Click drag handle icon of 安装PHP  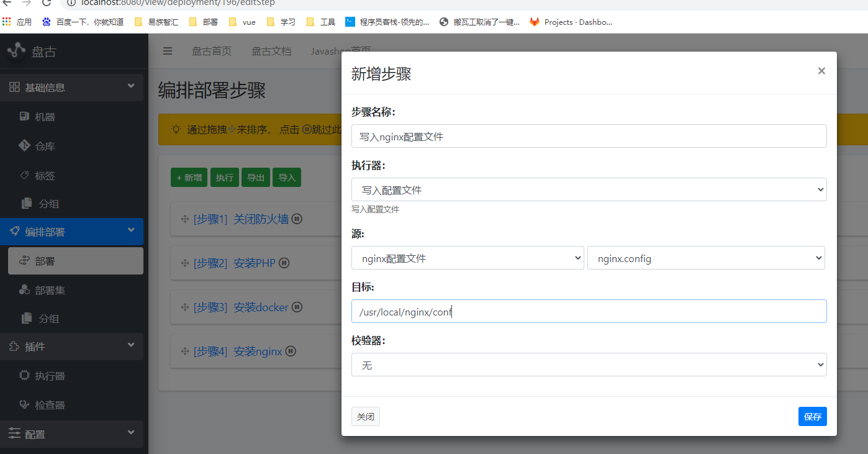(185, 263)
